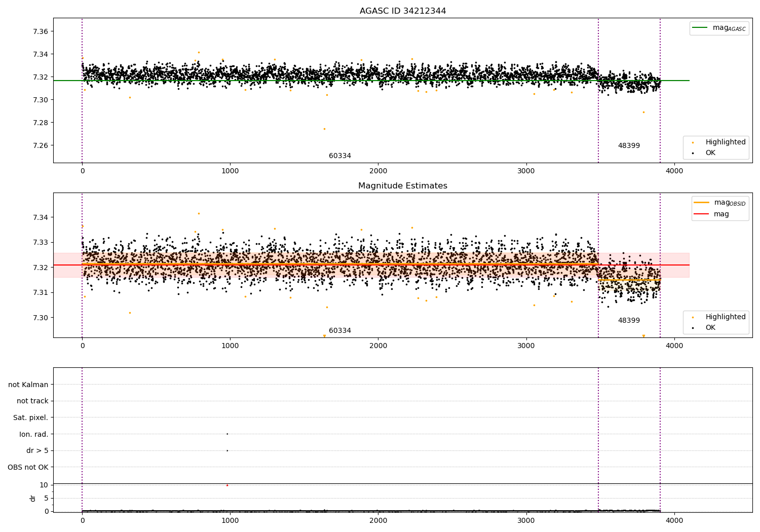Click obsid label 60334 in AGASC ID plot
Viewport: 760px width, 532px height.
tap(340, 156)
